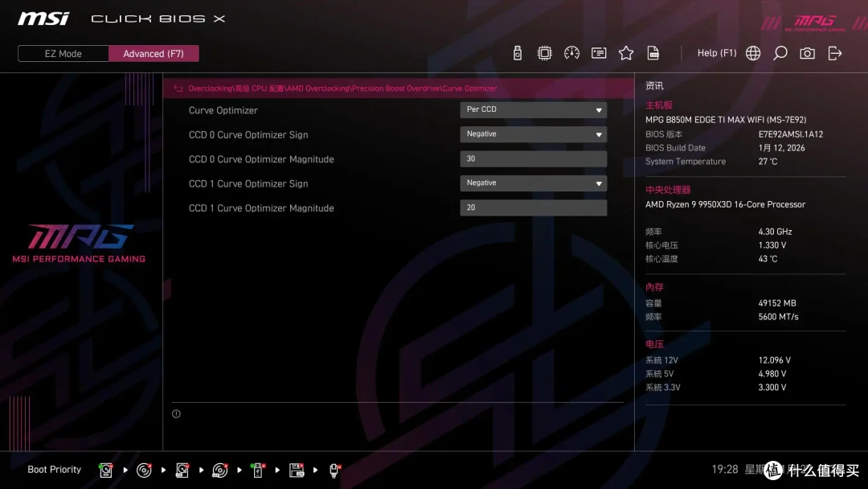Open the M-Flash USB update icon
The width and height of the screenshot is (868, 489).
pyautogui.click(x=517, y=53)
